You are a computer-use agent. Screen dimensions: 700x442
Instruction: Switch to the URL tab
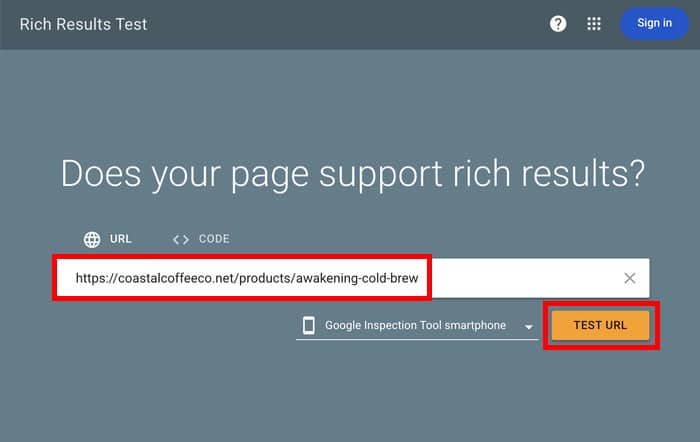108,239
